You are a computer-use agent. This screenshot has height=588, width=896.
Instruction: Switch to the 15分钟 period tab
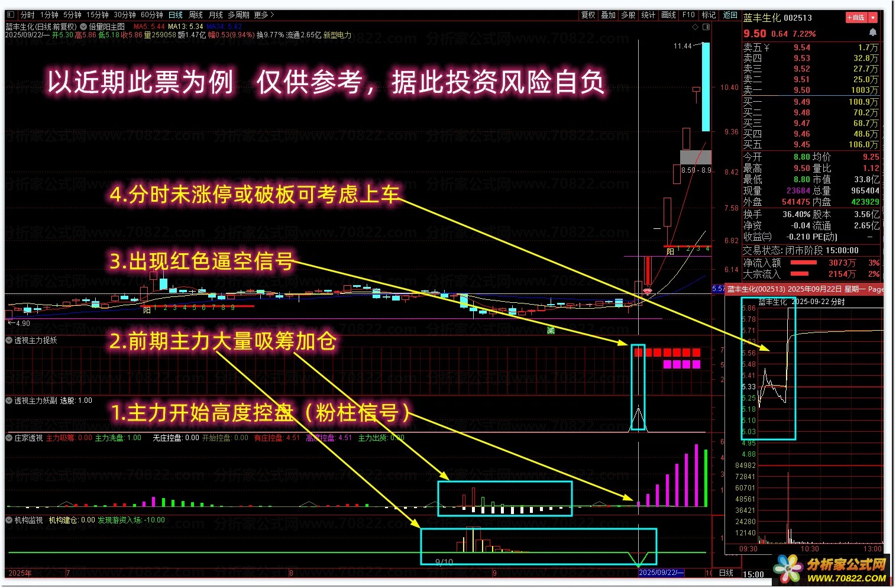[98, 15]
